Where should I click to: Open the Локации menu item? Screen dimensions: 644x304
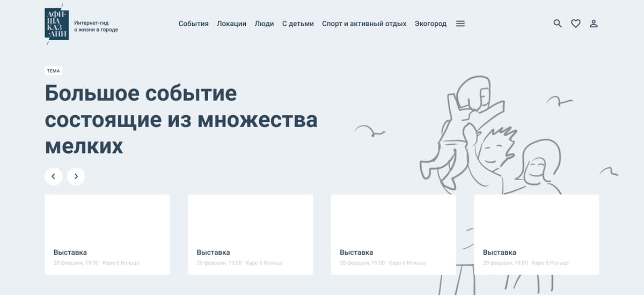(x=232, y=24)
